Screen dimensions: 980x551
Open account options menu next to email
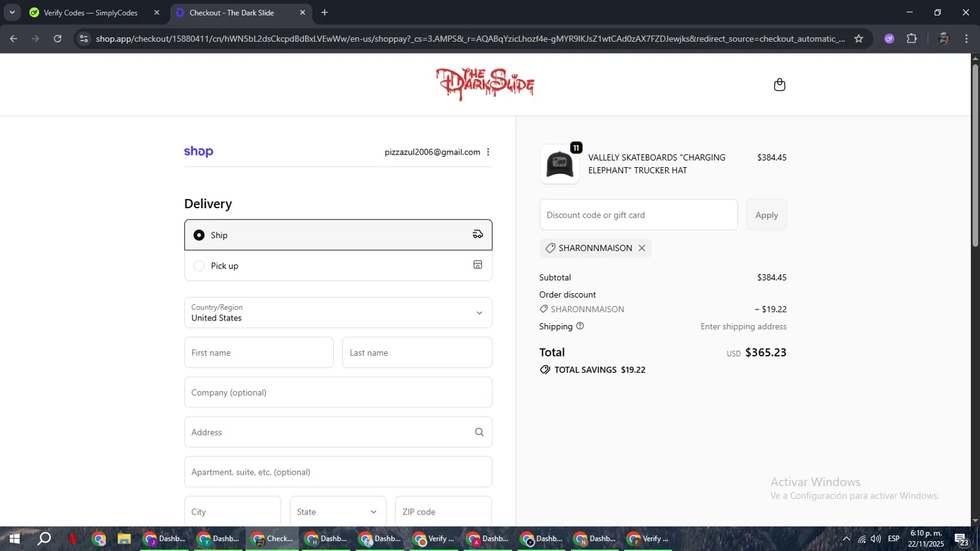pos(488,152)
